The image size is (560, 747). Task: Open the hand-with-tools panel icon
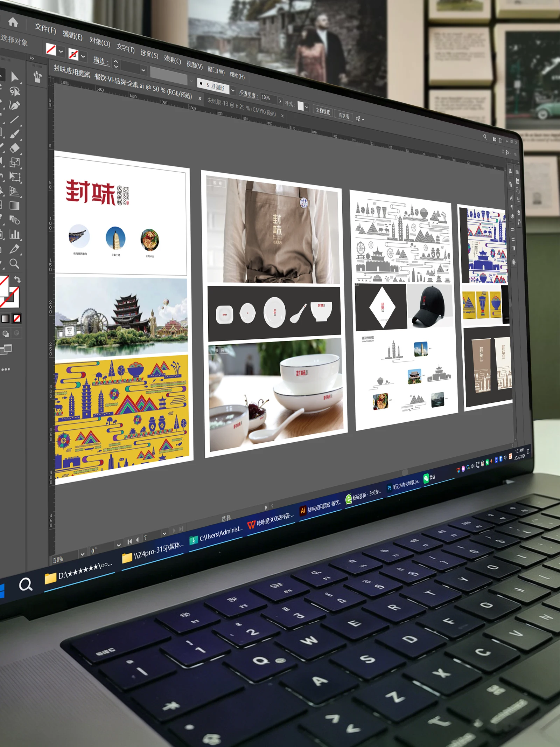pos(37,77)
